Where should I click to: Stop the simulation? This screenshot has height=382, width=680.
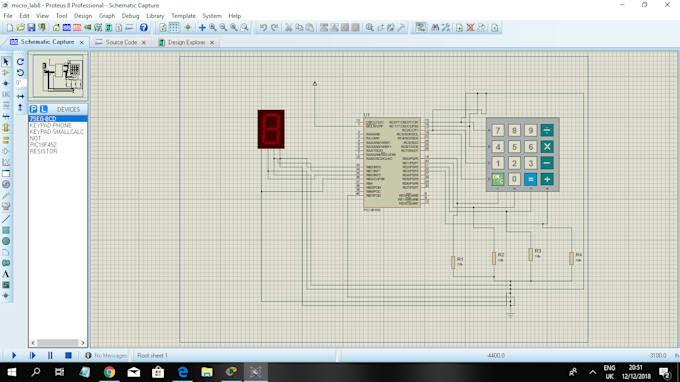coord(68,356)
